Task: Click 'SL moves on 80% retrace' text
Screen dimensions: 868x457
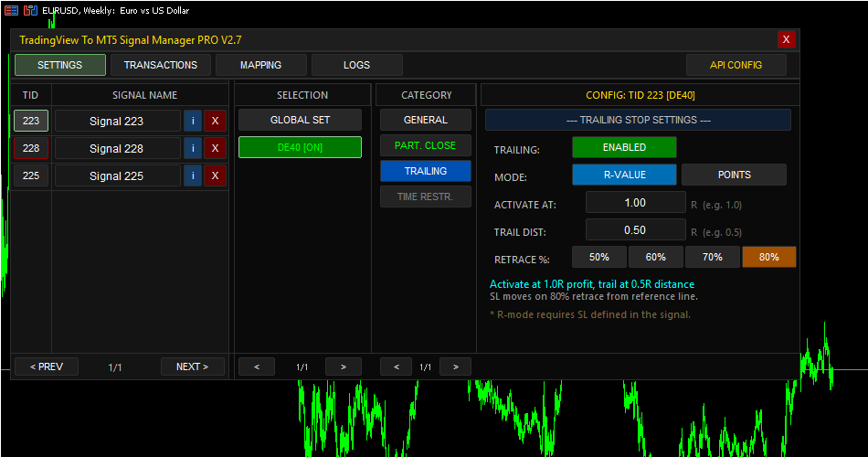Action: (x=593, y=296)
